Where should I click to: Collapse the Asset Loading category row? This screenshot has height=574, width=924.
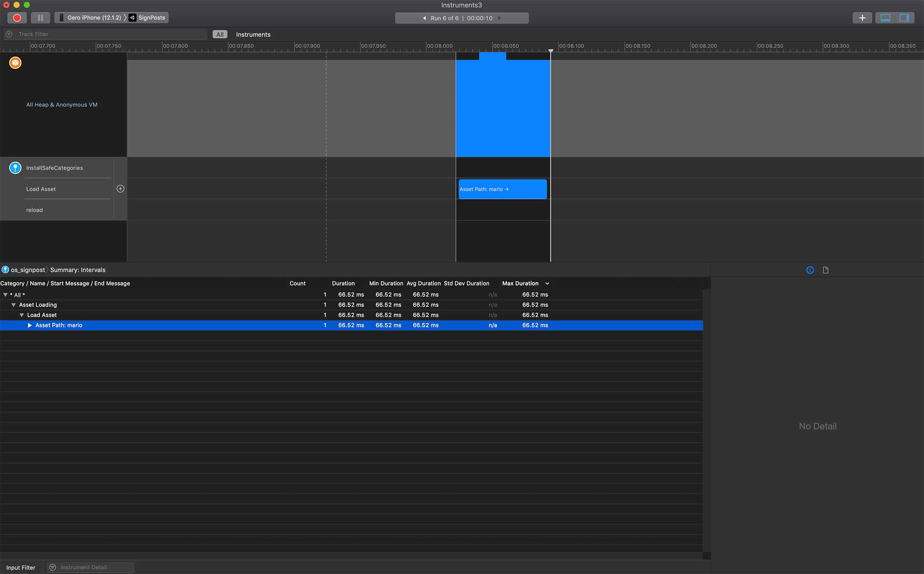coord(14,305)
